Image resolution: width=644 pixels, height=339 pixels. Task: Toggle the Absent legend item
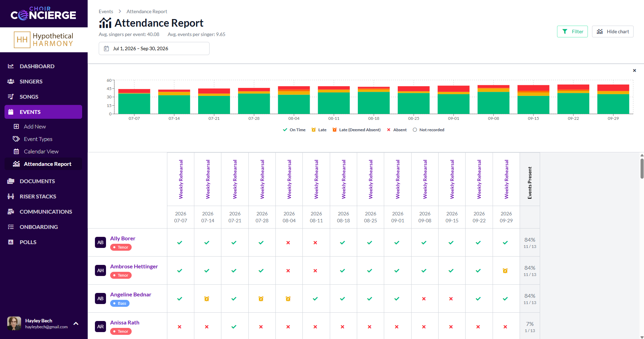pos(397,130)
